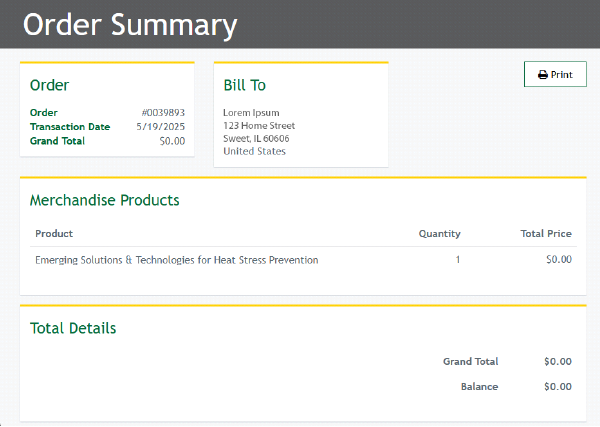This screenshot has height=427, width=600.
Task: Click the Quantity column header
Action: tap(439, 234)
